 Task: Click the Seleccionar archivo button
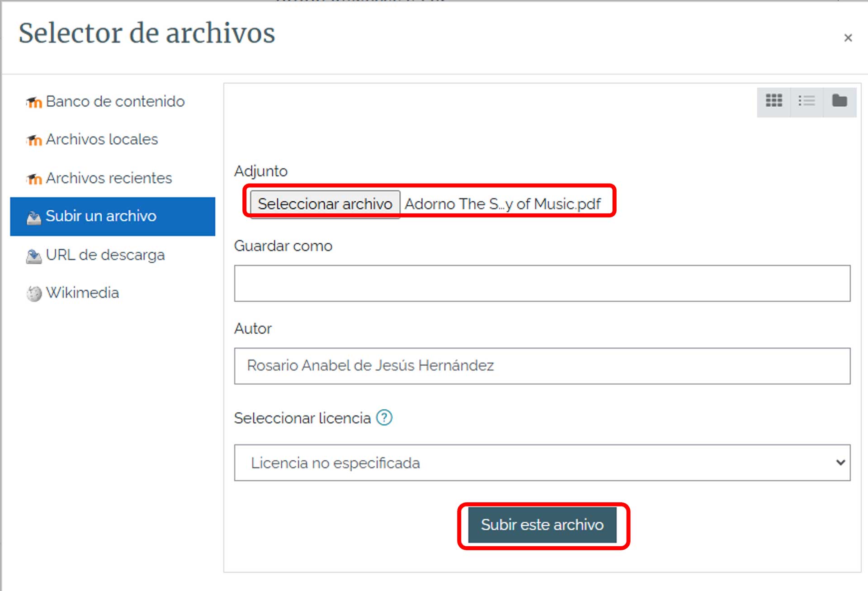[325, 204]
